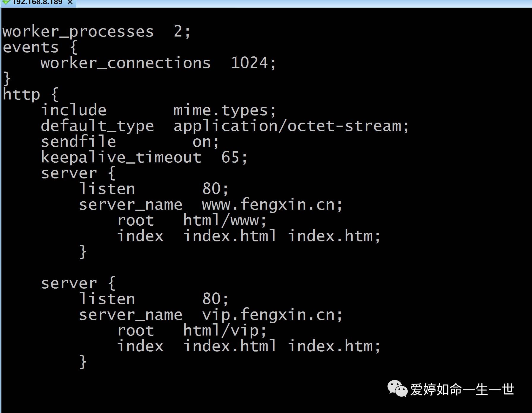Click the WeChat logo in the watermark

pos(397,389)
